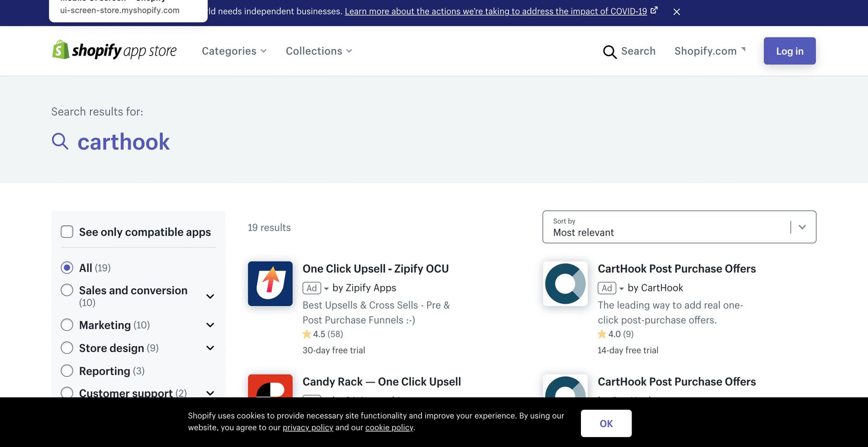
Task: Open the cookie policy link
Action: pyautogui.click(x=389, y=428)
